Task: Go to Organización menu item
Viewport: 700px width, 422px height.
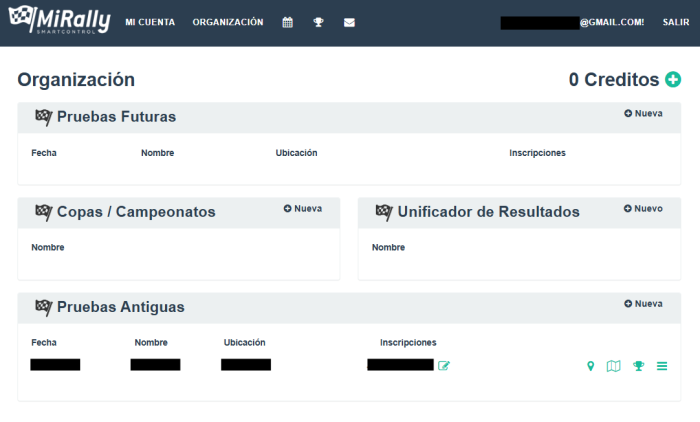Action: [x=228, y=22]
